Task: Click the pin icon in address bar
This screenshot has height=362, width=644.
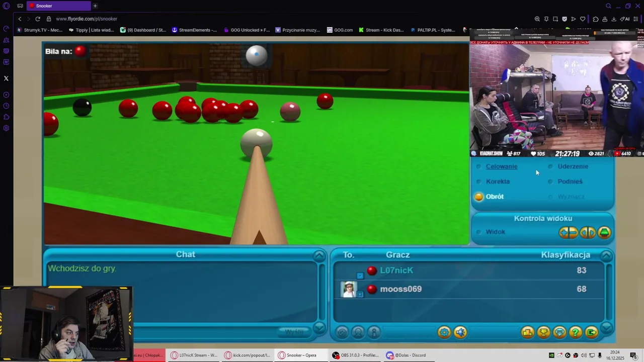Action: click(x=546, y=19)
